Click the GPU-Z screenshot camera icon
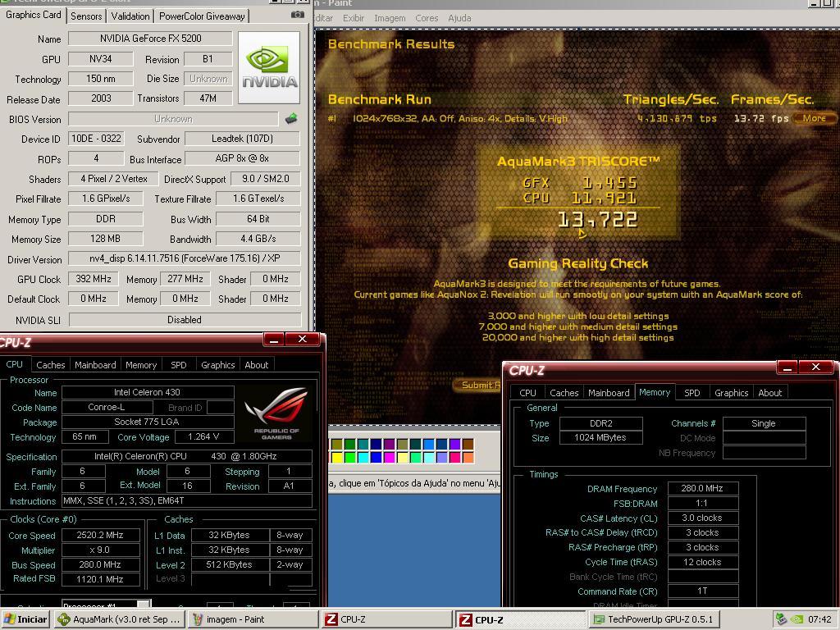The height and width of the screenshot is (630, 840). coord(297,15)
